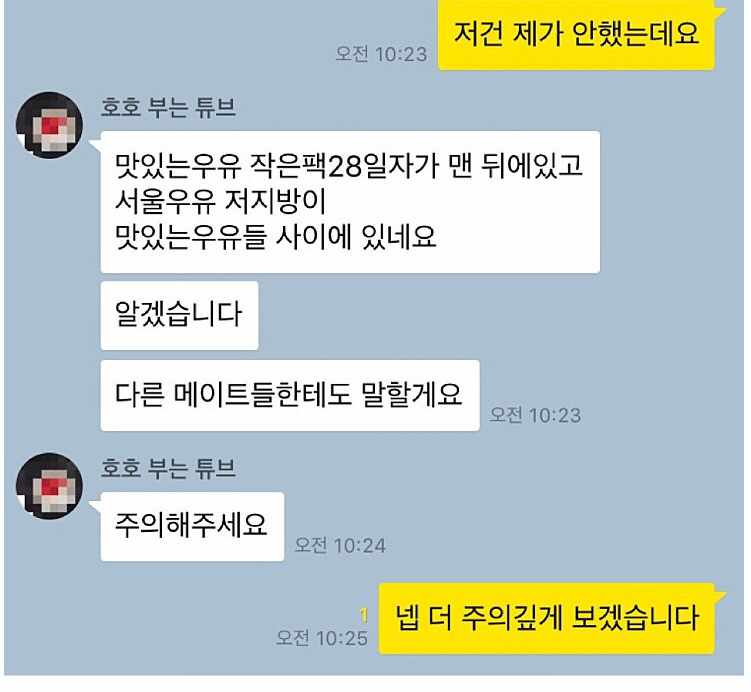Select the yellow message 저건 제가 안했는데요
751x692 pixels.
576,34
